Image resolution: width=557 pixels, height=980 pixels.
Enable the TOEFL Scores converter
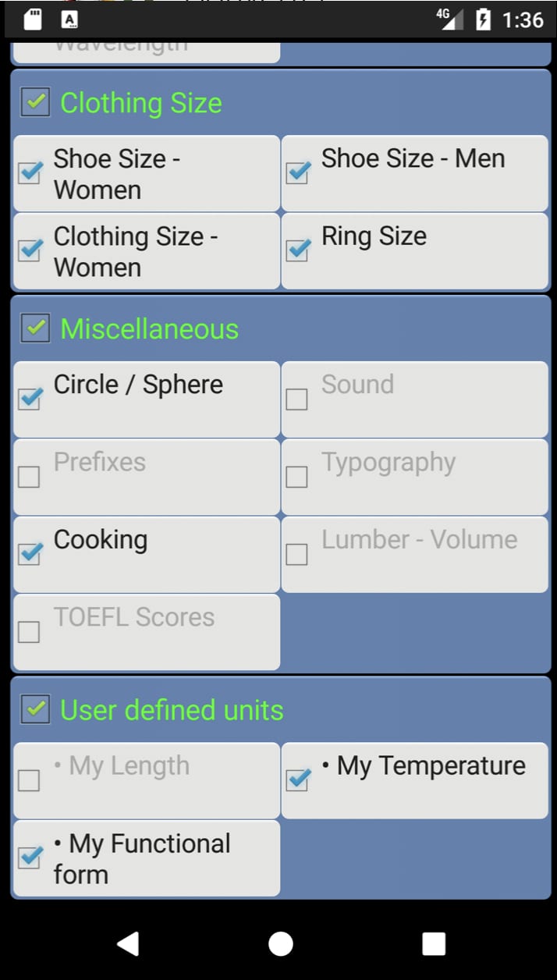tap(146, 632)
